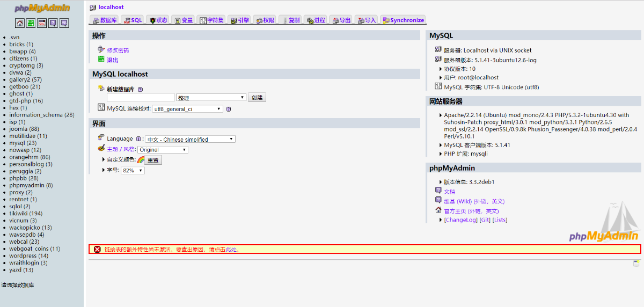644x307 pixels.
Task: Open the theme dropdown showing Original
Action: pyautogui.click(x=163, y=150)
